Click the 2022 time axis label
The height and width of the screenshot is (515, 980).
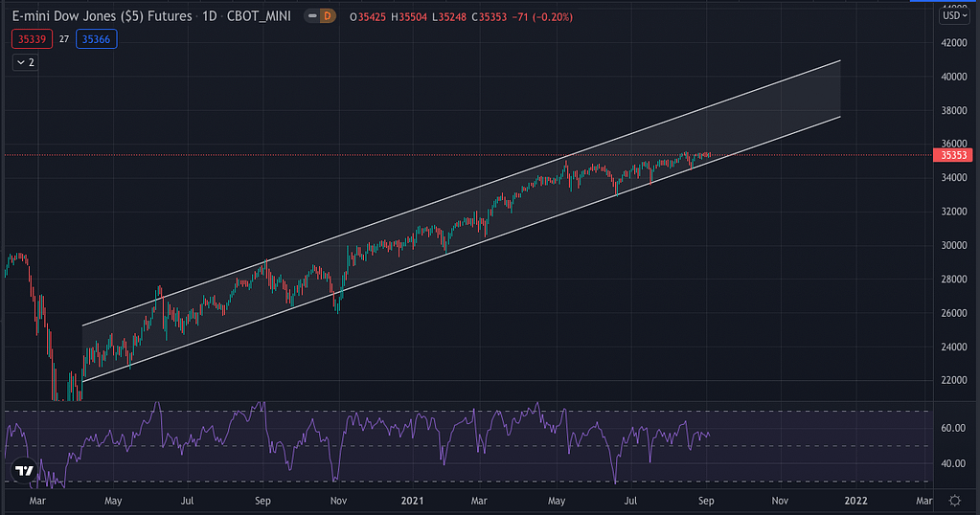point(855,501)
